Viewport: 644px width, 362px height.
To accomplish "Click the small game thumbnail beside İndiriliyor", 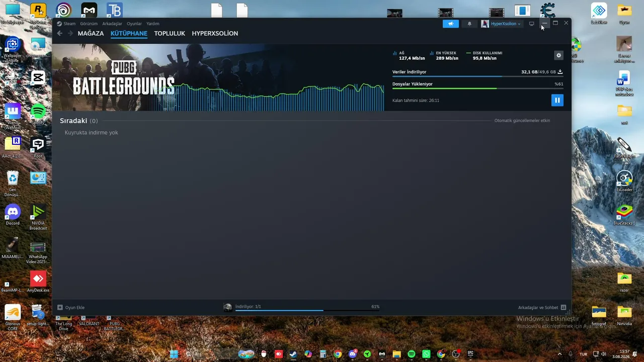I will pos(228,307).
